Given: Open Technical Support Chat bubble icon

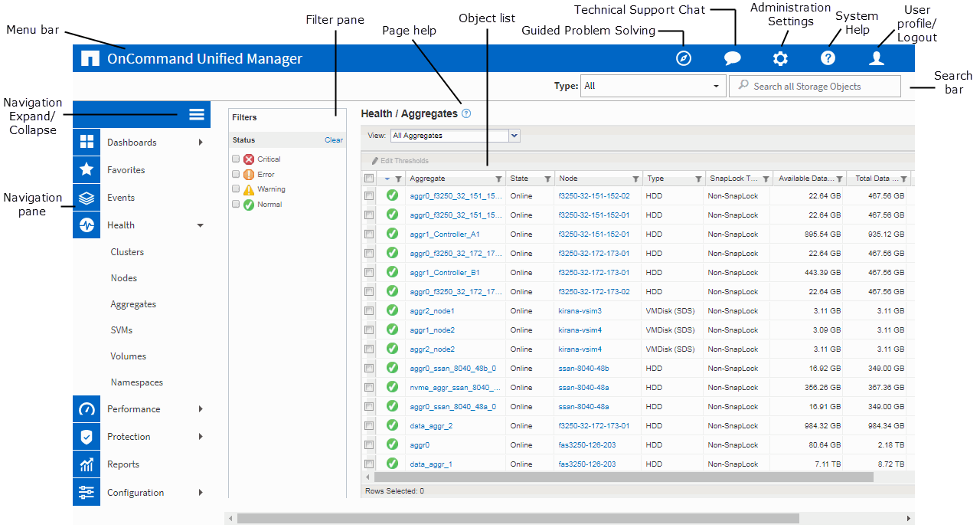Looking at the screenshot, I should point(732,59).
